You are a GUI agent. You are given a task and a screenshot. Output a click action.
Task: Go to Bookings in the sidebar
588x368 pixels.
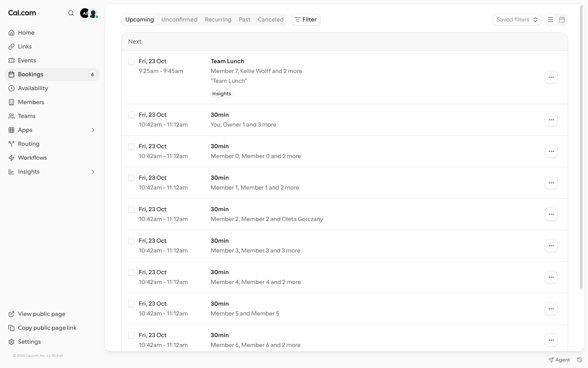pos(52,74)
